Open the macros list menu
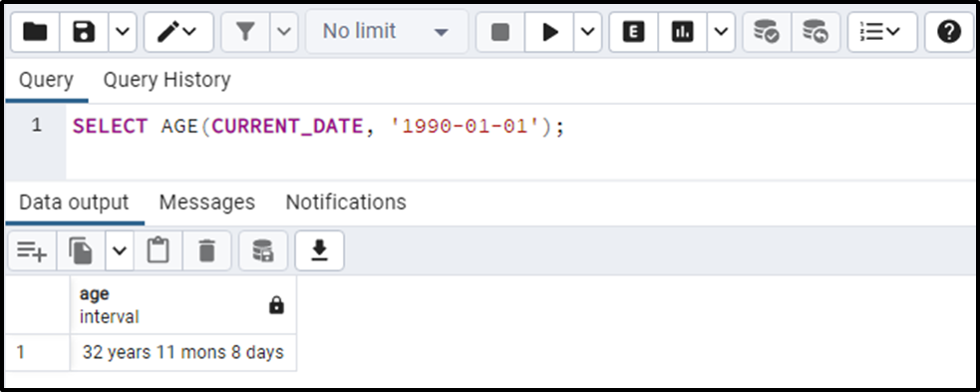This screenshot has width=980, height=392. pyautogui.click(x=882, y=31)
